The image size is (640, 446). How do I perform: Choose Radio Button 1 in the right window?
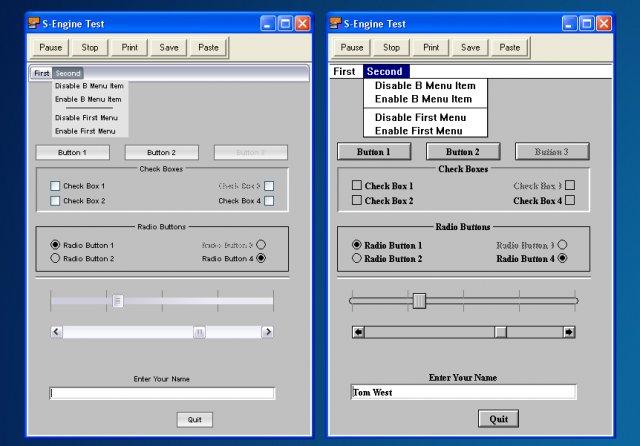(357, 245)
